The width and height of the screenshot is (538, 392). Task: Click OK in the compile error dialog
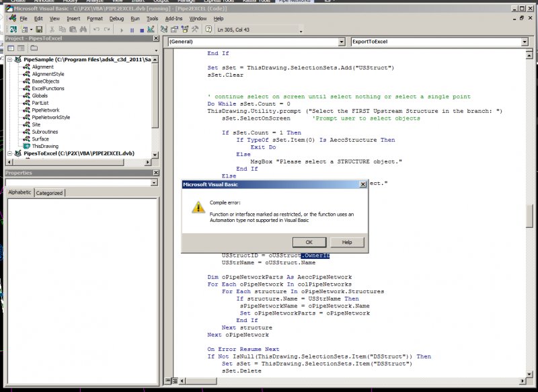(x=309, y=242)
